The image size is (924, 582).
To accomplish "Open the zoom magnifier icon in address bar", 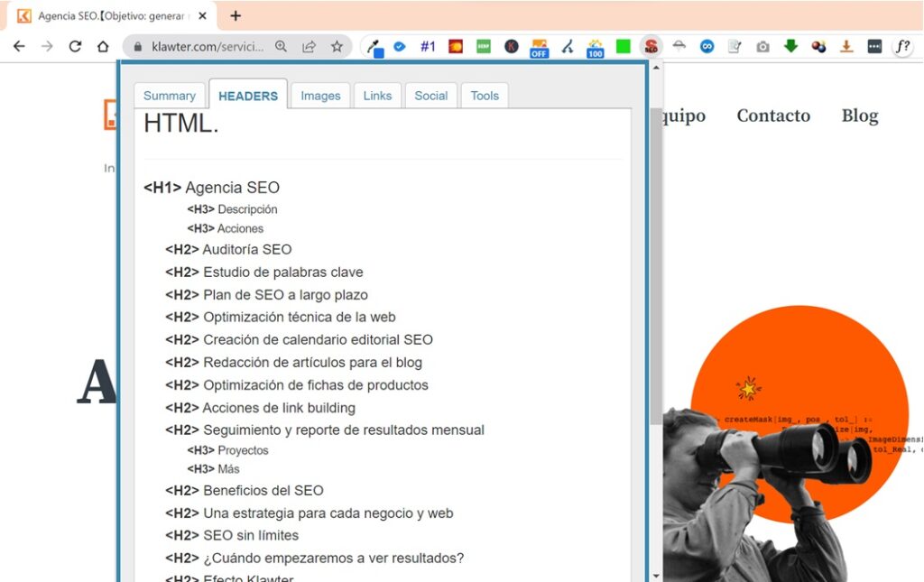I will pos(282,46).
